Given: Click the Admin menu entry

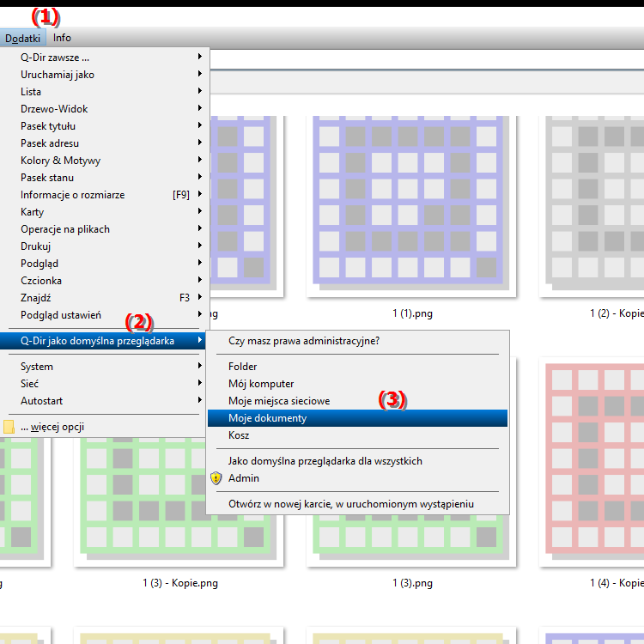Looking at the screenshot, I should point(357,478).
